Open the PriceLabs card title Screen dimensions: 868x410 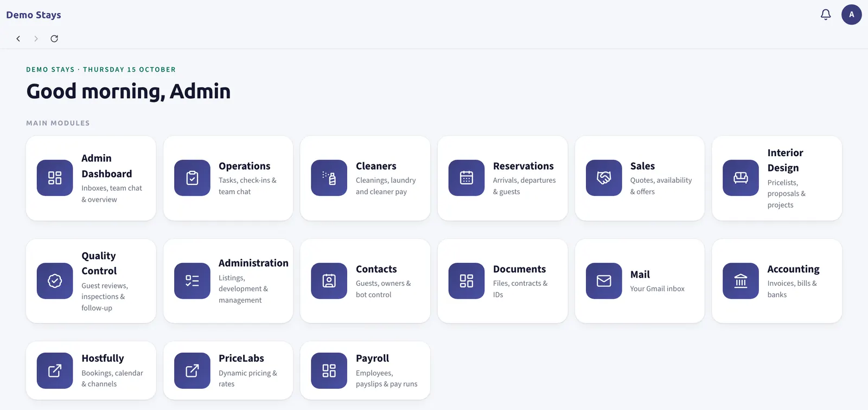coord(241,358)
